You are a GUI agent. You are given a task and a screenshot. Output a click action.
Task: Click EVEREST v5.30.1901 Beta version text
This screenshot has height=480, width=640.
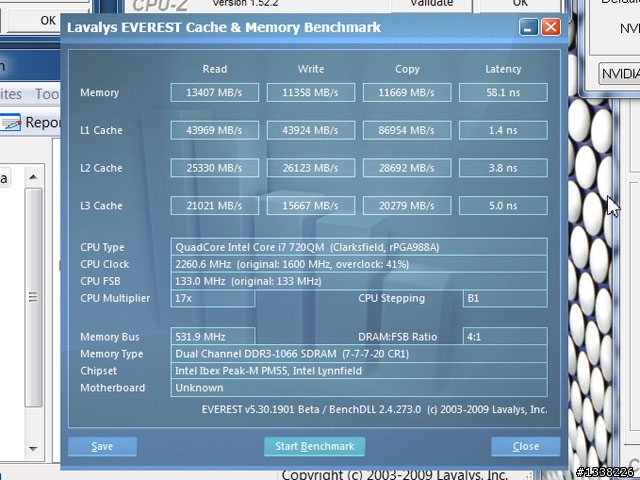click(x=374, y=409)
